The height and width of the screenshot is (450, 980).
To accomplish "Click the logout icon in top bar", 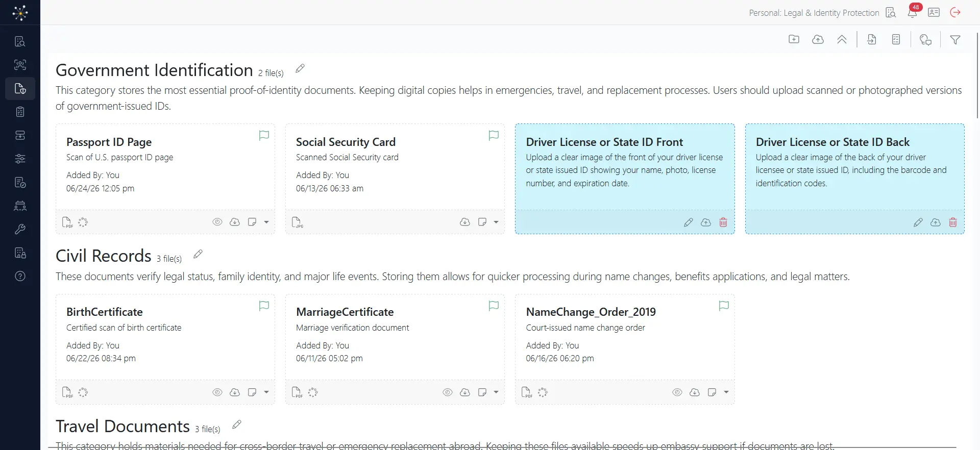I will (x=955, y=12).
